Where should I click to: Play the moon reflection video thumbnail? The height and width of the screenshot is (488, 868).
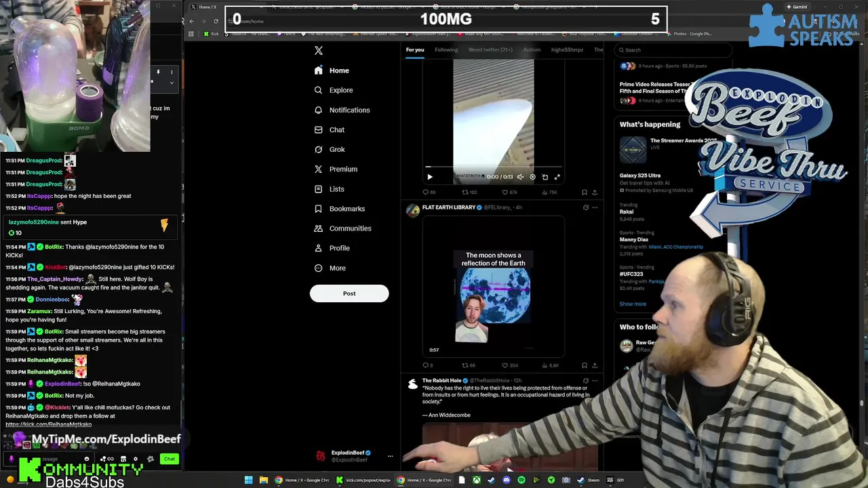click(x=494, y=287)
